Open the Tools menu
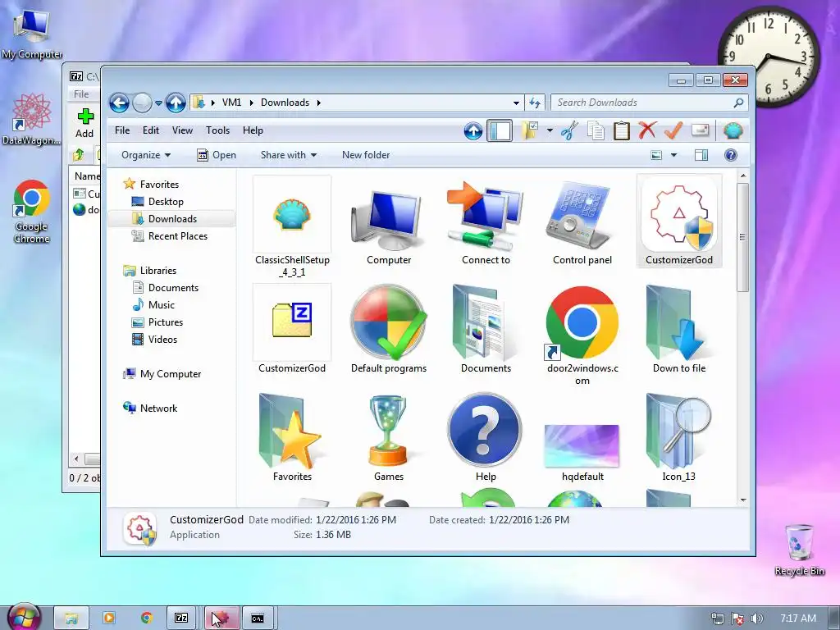This screenshot has width=840, height=630. pos(217,130)
